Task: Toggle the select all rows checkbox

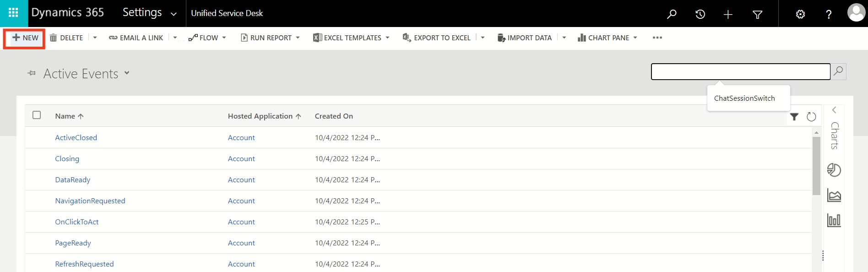Action: (37, 115)
